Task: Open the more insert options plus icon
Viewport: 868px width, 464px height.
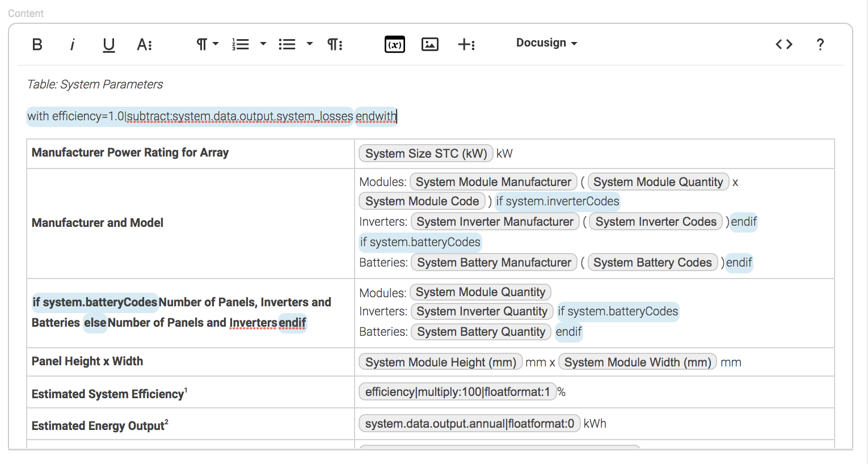Action: click(466, 44)
